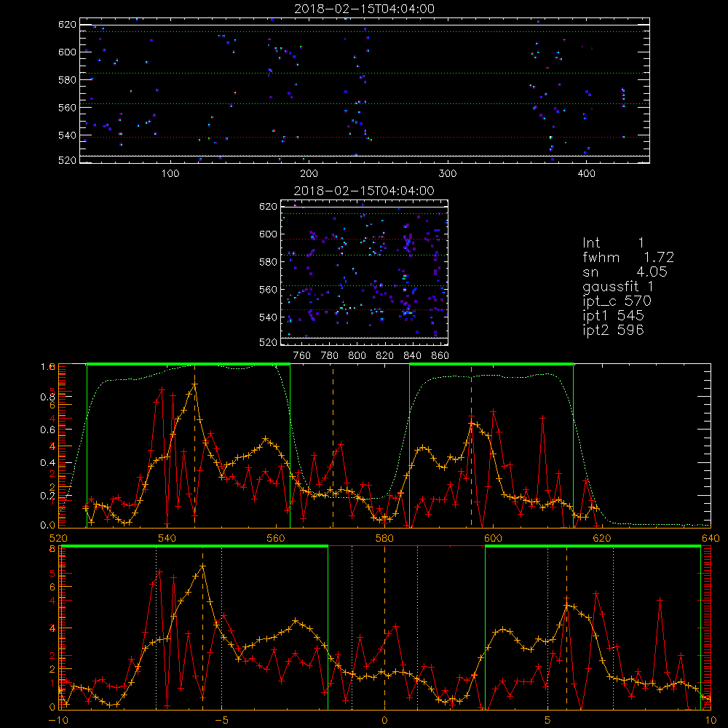Select the 'ipt_c 570' readout line
The image size is (728, 728).
pos(617,302)
